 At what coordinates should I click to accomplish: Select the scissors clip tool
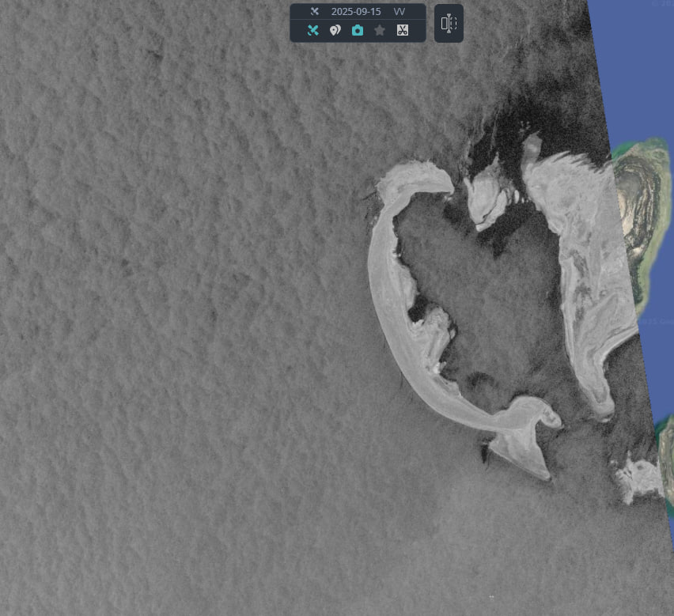click(402, 31)
